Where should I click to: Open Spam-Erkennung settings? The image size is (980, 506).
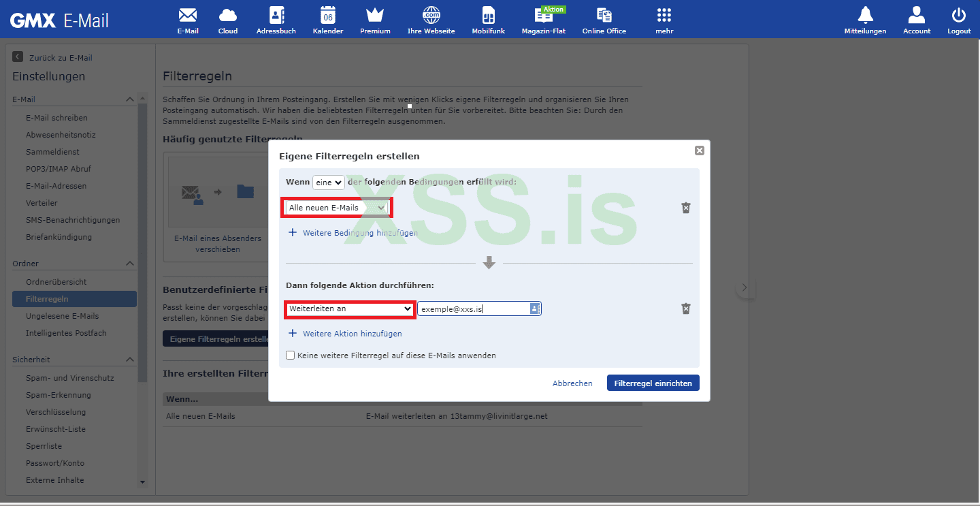pyautogui.click(x=59, y=395)
